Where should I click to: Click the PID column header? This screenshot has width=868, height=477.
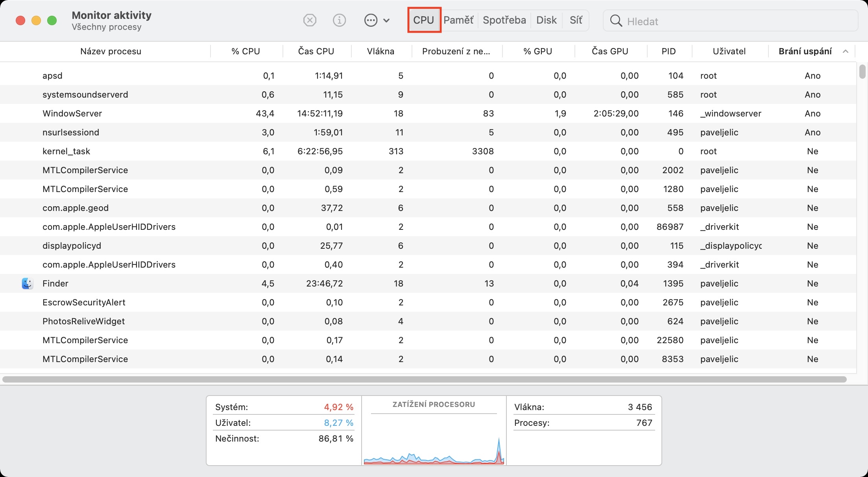(x=669, y=51)
